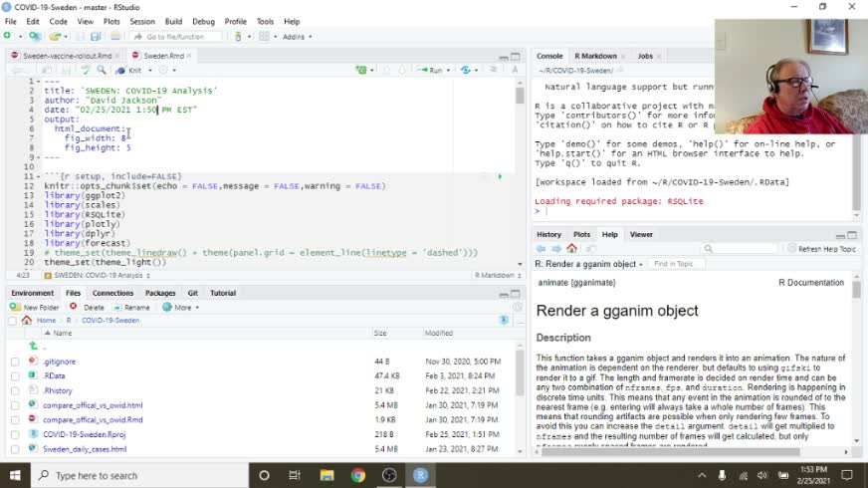Click the workspace panes grid icon
Image resolution: width=868 pixels, height=488 pixels.
pyautogui.click(x=264, y=37)
